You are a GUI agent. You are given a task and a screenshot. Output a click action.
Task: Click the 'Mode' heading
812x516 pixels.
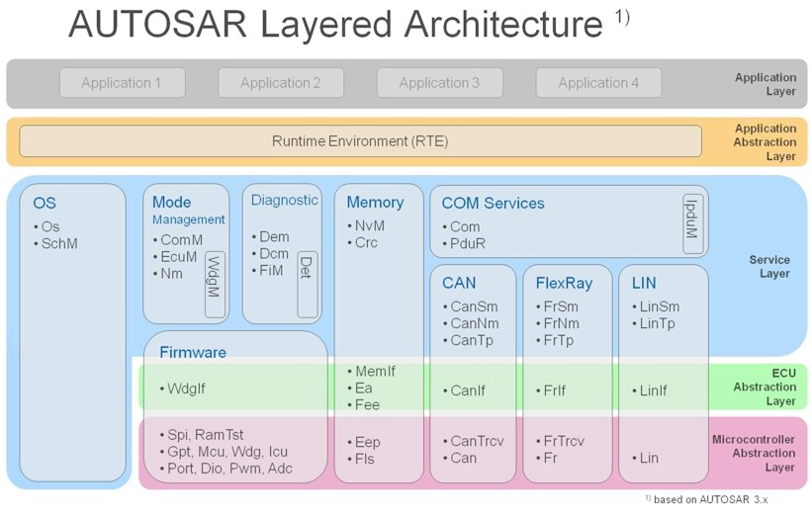point(171,202)
